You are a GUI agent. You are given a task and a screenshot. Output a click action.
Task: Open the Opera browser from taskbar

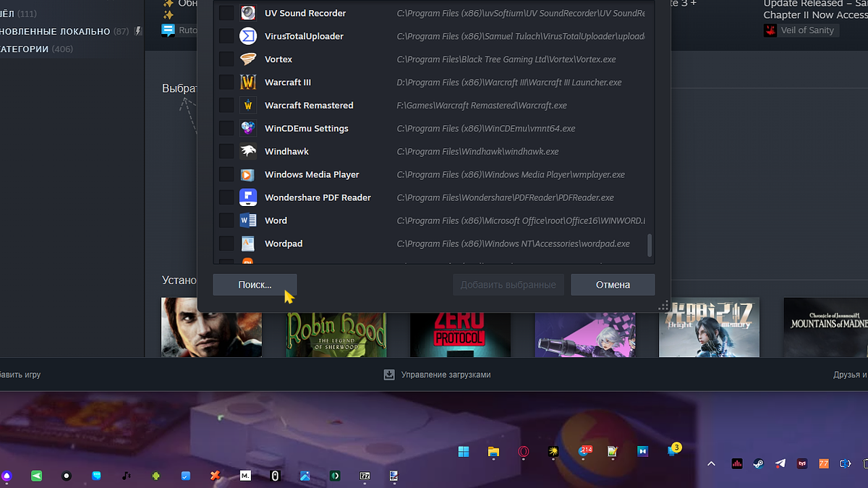523,452
